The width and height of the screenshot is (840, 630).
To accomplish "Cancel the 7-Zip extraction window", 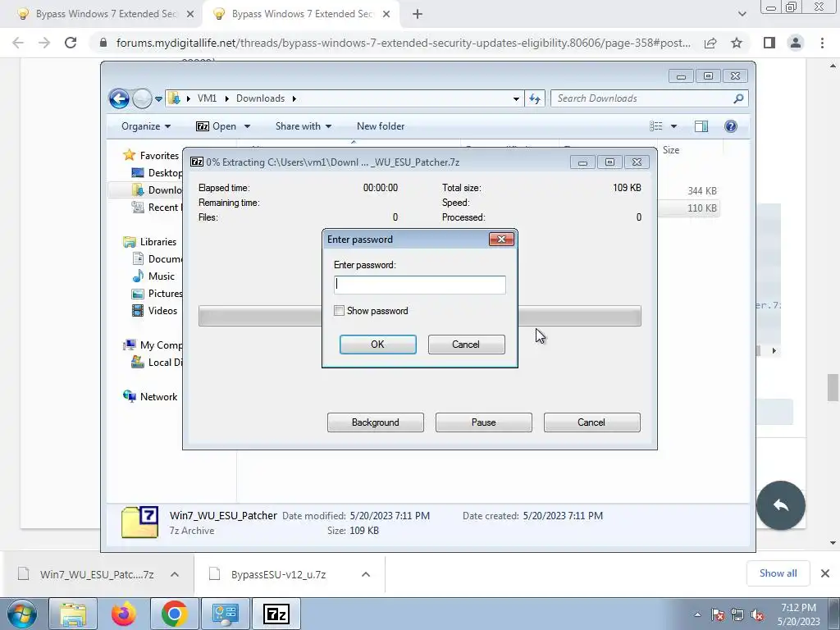I will 591,422.
